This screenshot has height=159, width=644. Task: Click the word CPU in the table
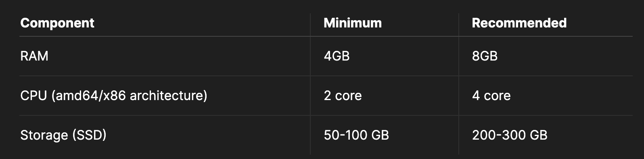coord(33,96)
